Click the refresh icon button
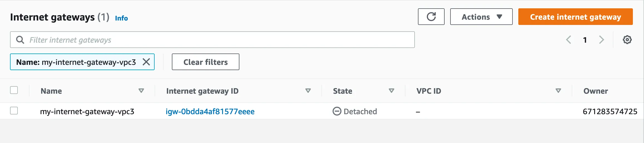Screen dimensions: 644x143 [431, 17]
